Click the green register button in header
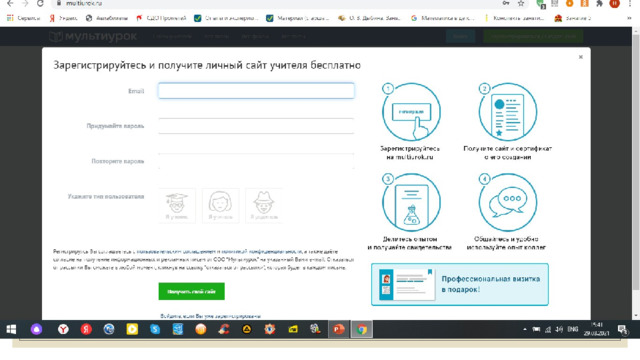Viewport: 640px width, 360px height. 533,36
